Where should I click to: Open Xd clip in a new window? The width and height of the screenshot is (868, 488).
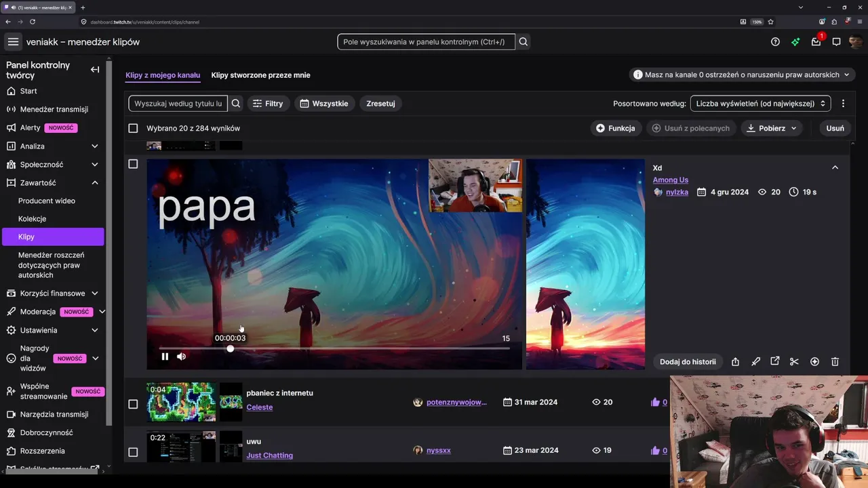[x=775, y=362]
